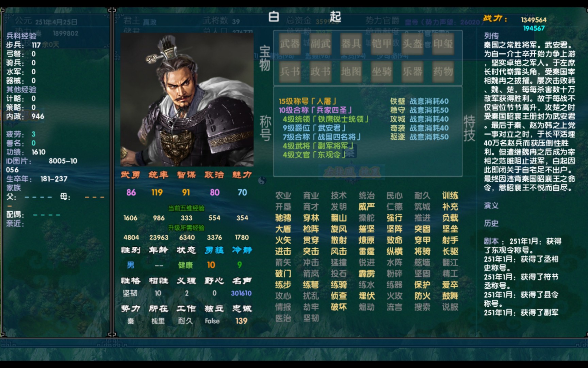The width and height of the screenshot is (588, 368).
Task: Select the 农业 skill
Action: 283,196
